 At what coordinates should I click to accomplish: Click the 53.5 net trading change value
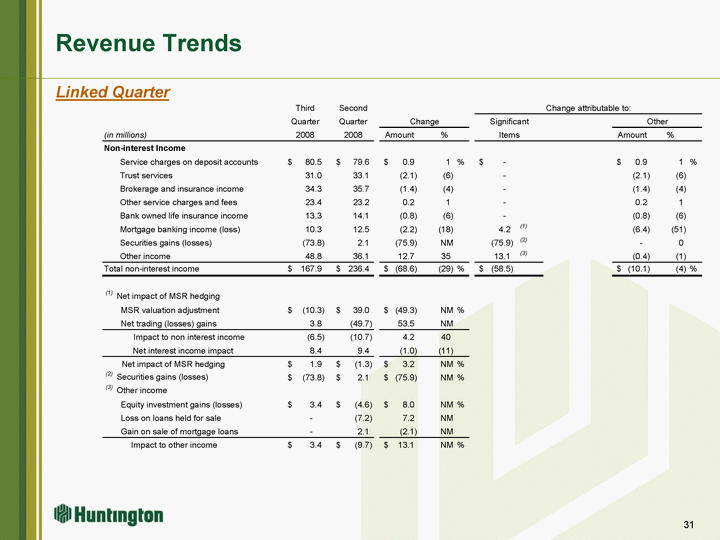pos(406,323)
